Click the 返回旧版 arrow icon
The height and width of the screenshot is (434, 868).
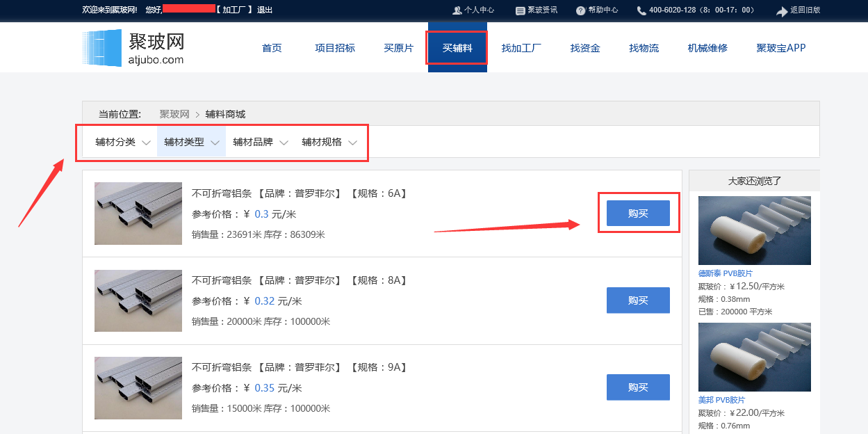[782, 10]
